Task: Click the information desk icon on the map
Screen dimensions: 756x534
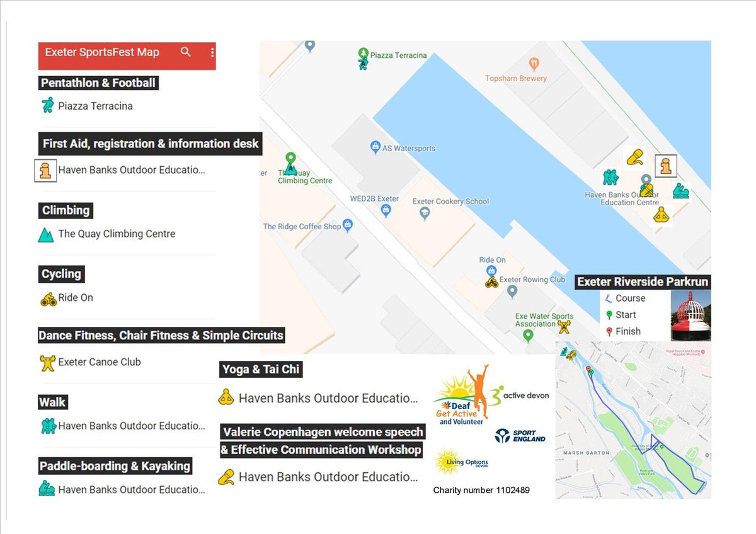Action: pyautogui.click(x=666, y=166)
